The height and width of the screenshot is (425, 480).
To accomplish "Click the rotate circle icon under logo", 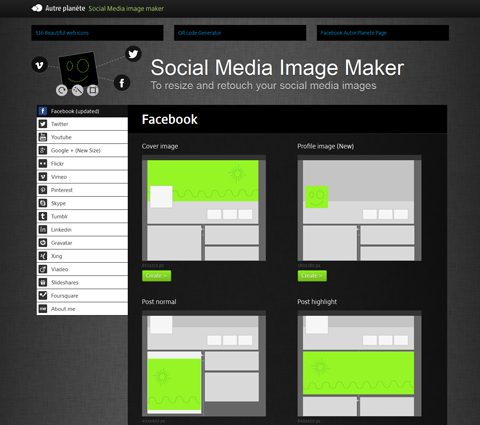I will (x=62, y=90).
